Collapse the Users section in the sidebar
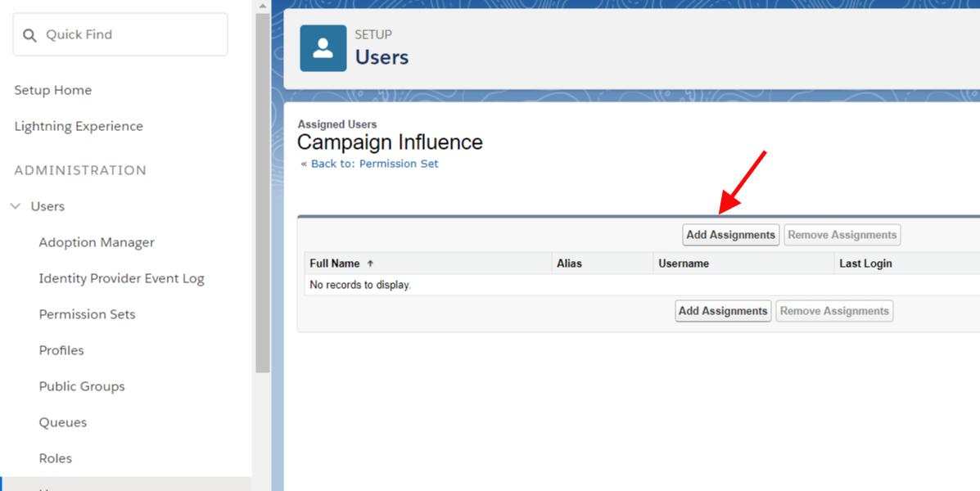Viewport: 980px width, 491px height. click(x=15, y=206)
